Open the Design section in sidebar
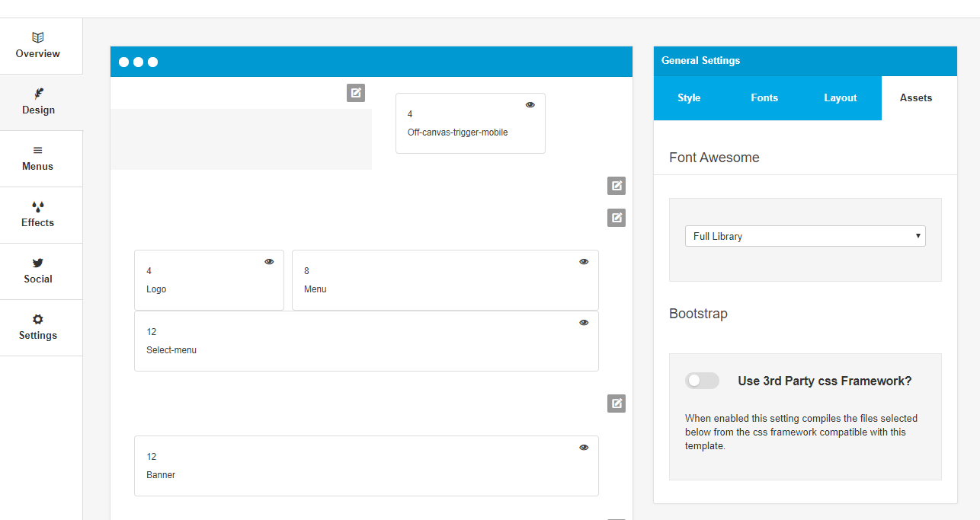This screenshot has width=980, height=520. tap(41, 103)
